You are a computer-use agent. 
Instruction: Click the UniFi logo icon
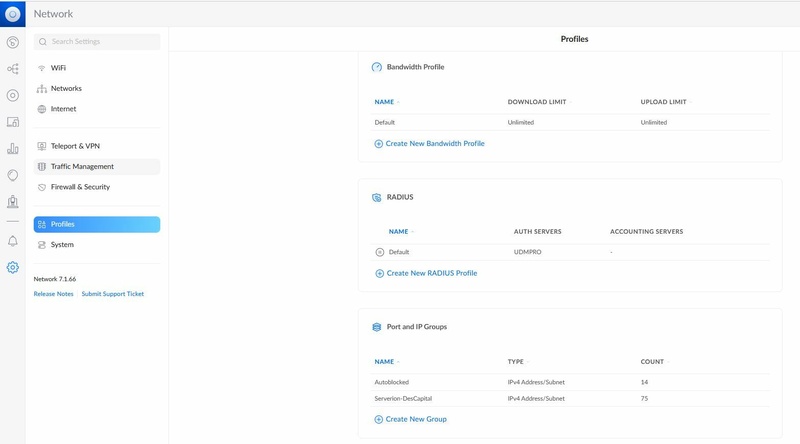coord(12,14)
